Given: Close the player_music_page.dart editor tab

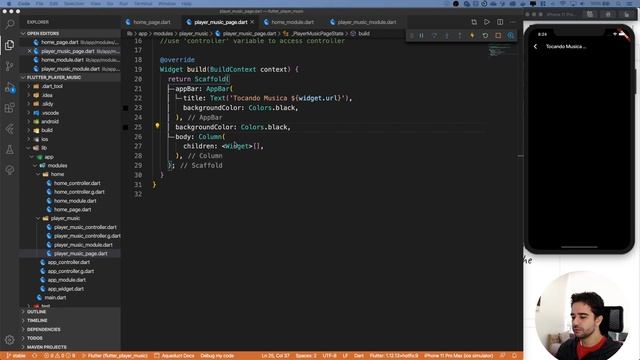Looking at the screenshot, I should pos(252,22).
